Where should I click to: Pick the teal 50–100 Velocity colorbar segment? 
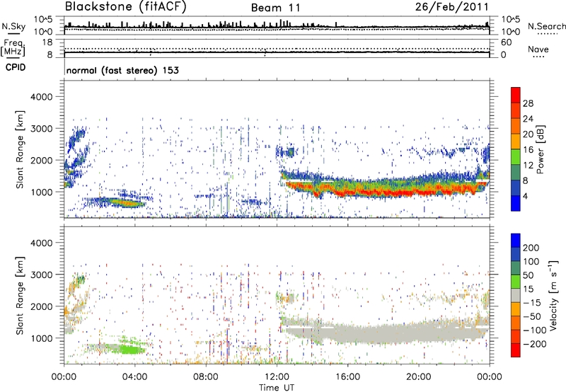coord(516,268)
